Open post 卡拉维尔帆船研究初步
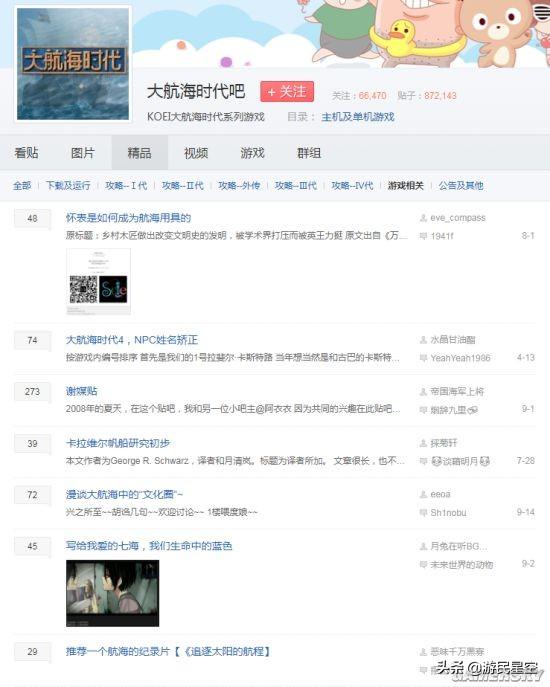Image resolution: width=550 pixels, height=687 pixels. tap(118, 443)
